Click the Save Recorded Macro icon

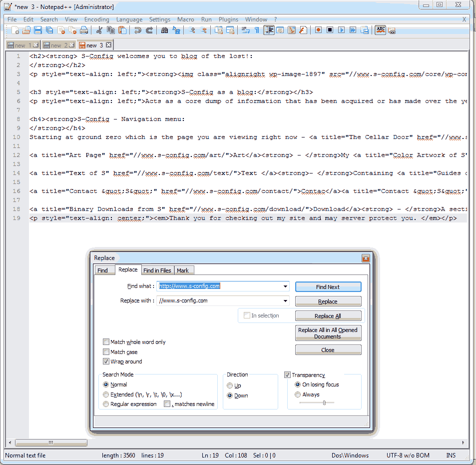364,30
